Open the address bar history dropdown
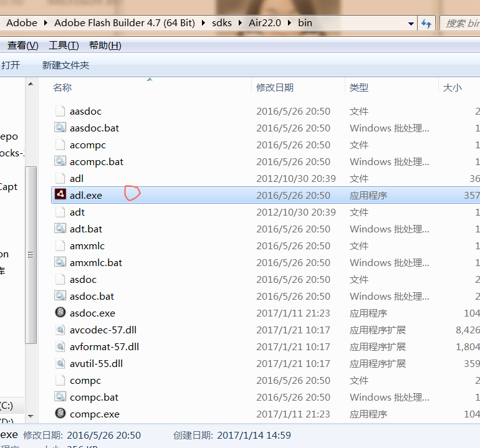 [x=411, y=24]
